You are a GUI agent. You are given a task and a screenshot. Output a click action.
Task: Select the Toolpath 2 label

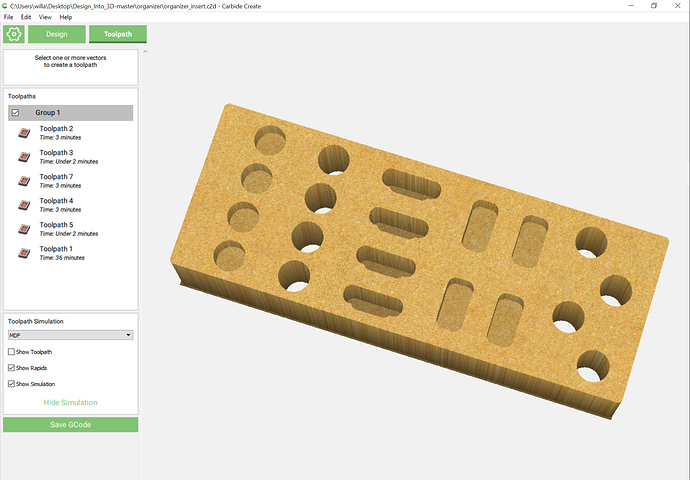pyautogui.click(x=56, y=128)
